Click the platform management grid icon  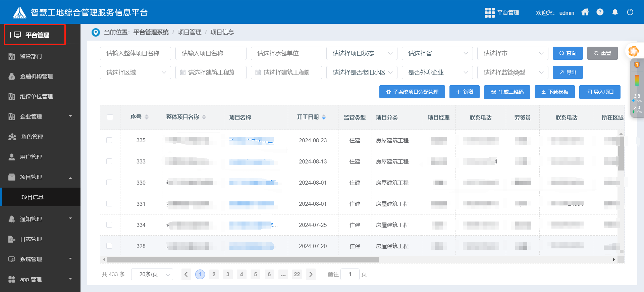click(x=489, y=13)
